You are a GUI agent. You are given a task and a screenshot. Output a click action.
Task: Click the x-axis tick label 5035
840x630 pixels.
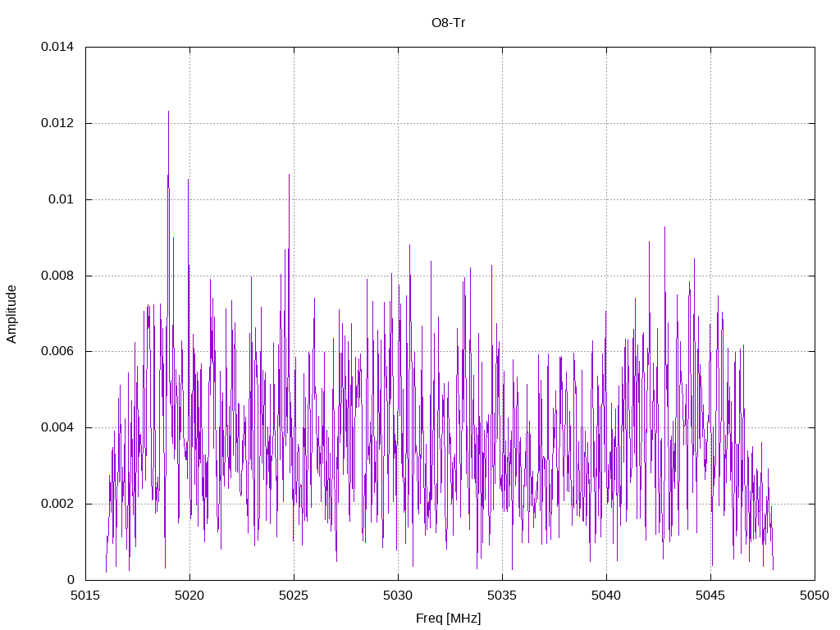pyautogui.click(x=503, y=596)
